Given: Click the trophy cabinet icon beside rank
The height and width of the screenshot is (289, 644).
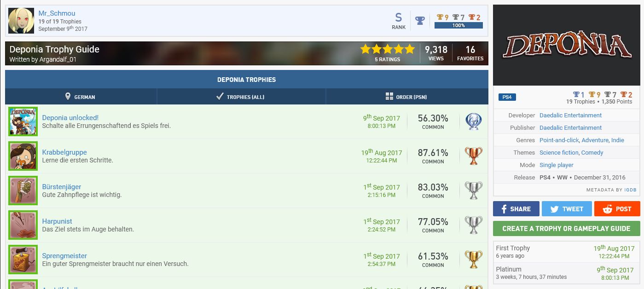Looking at the screenshot, I should click(x=420, y=21).
